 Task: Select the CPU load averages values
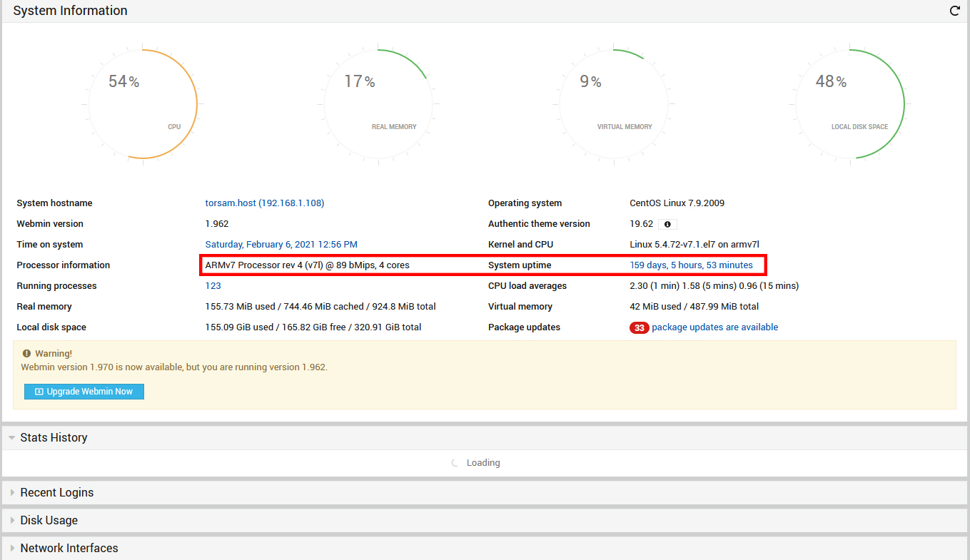tap(714, 286)
